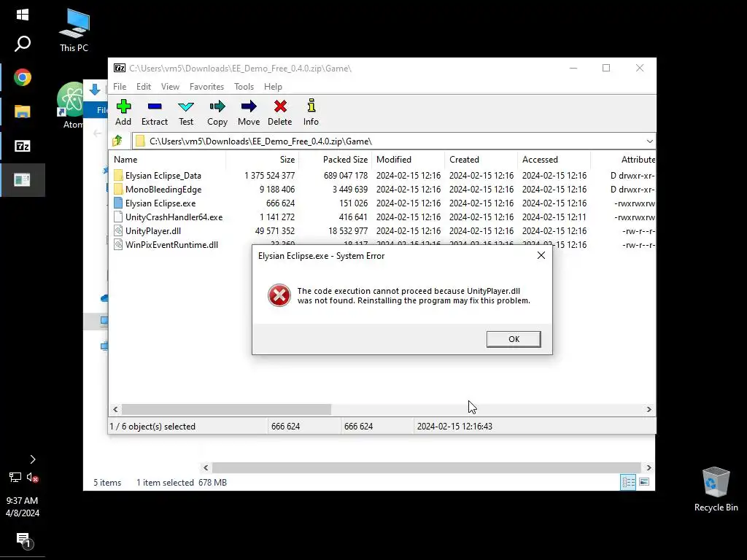Click the UnityPlayer.dll file icon
Viewport: 747px width, 560px height.
118,230
